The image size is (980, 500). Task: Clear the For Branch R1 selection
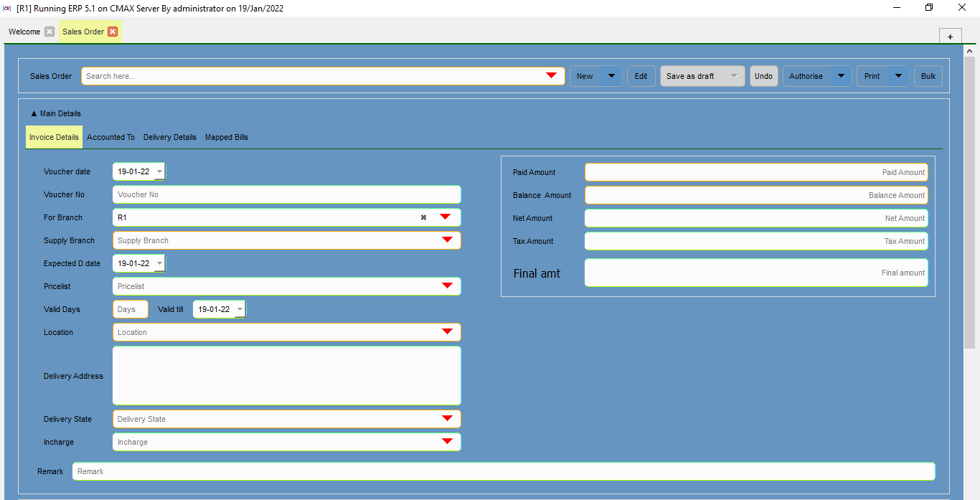423,217
